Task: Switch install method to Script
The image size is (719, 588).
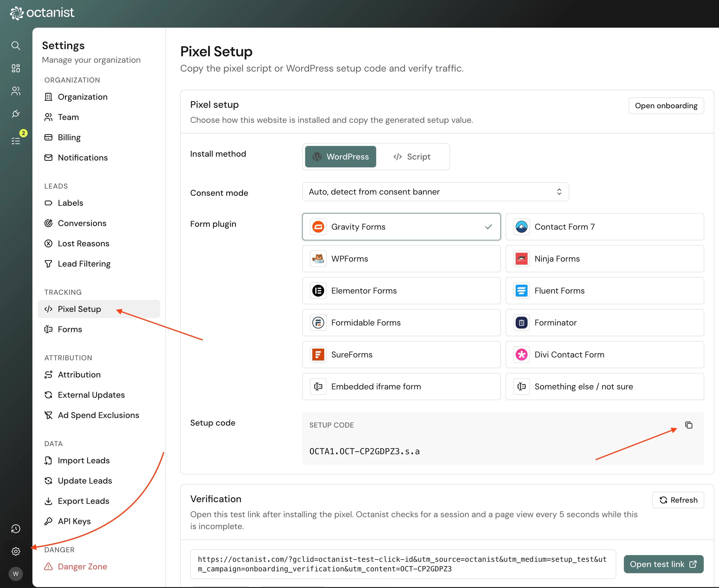Action: click(x=412, y=156)
